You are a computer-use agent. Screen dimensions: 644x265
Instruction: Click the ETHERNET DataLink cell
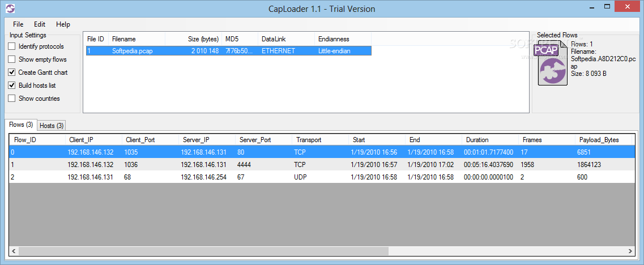coord(278,51)
